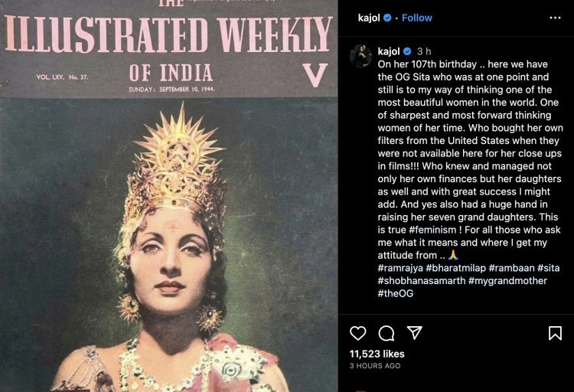Save post with bookmark icon

[555, 333]
